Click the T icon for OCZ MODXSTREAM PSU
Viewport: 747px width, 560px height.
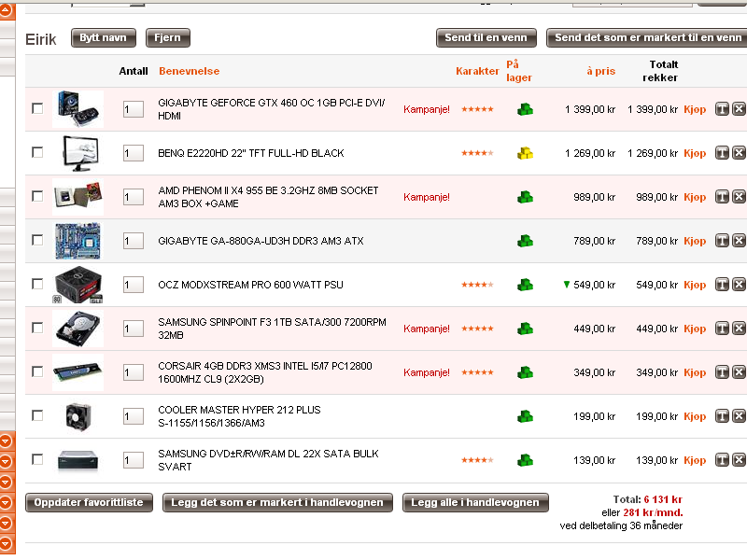722,285
